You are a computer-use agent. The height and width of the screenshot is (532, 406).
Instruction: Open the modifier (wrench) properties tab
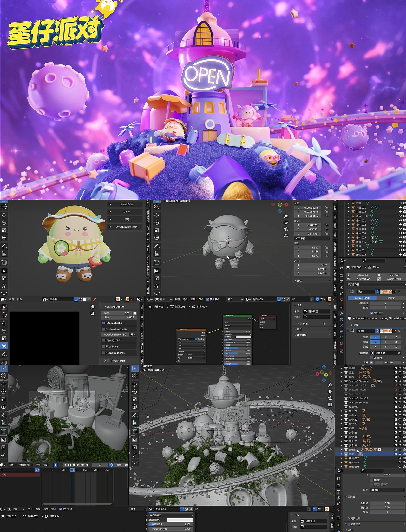pos(341,314)
